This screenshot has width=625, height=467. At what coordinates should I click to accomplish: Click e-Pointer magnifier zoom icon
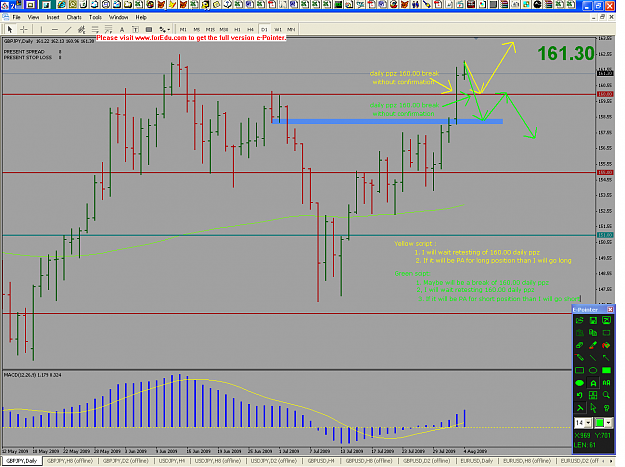pyautogui.click(x=606, y=395)
